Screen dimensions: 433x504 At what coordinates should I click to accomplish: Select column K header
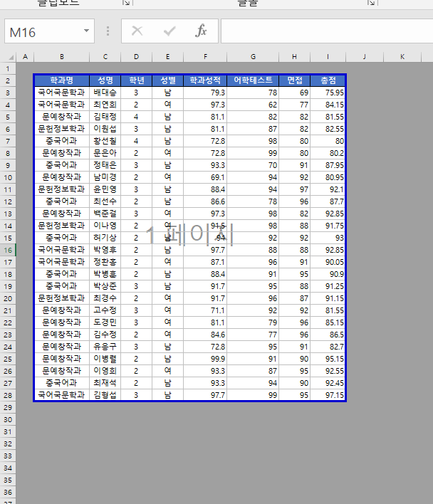401,57
